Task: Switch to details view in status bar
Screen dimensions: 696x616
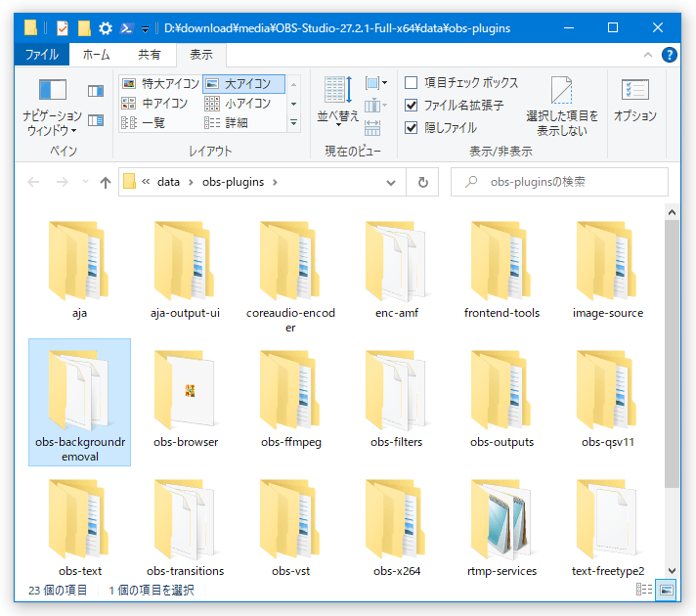Action: point(644,590)
